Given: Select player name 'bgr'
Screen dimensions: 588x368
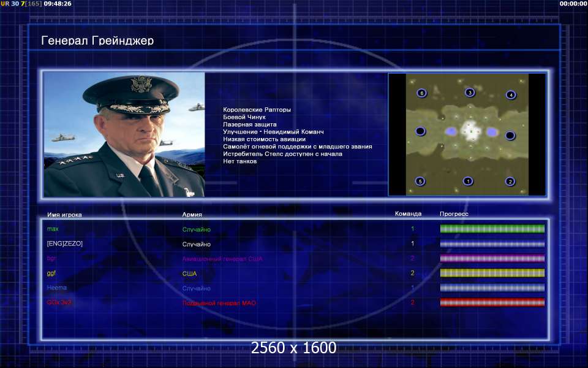Looking at the screenshot, I should pos(51,258).
